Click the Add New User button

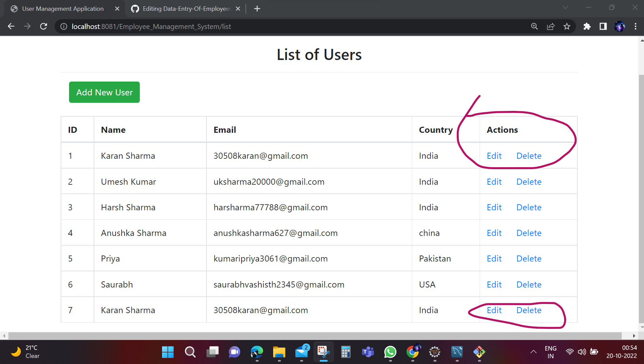(104, 92)
